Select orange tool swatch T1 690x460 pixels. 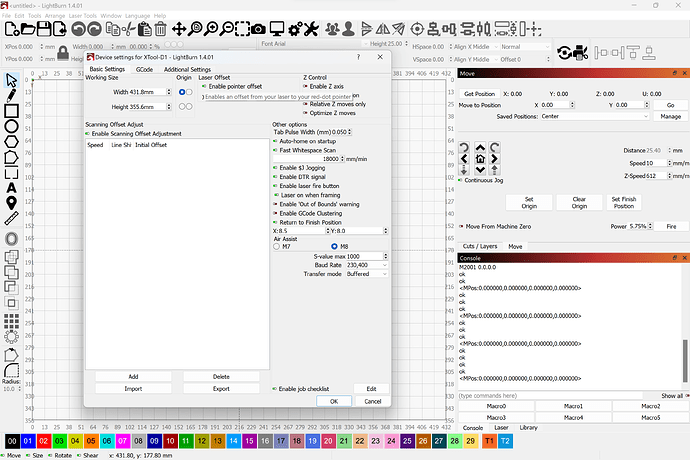click(489, 441)
